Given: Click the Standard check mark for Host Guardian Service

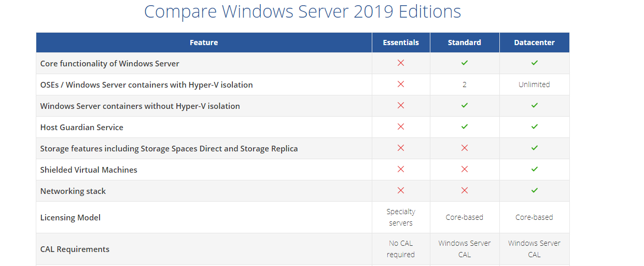Looking at the screenshot, I should [465, 127].
